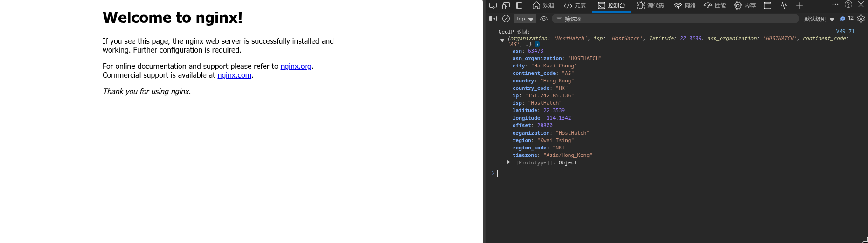Open the top JavaScript context dropdown
The height and width of the screenshot is (243, 868).
pyautogui.click(x=525, y=19)
